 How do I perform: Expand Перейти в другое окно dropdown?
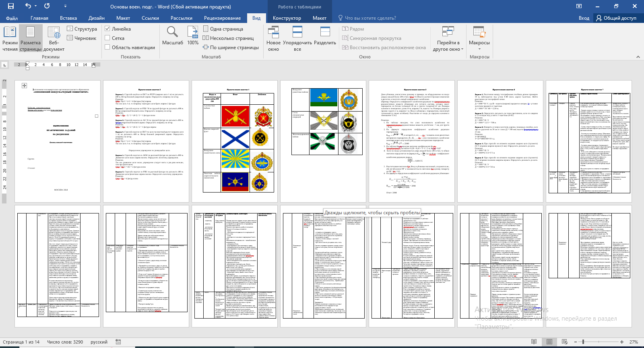(x=448, y=39)
